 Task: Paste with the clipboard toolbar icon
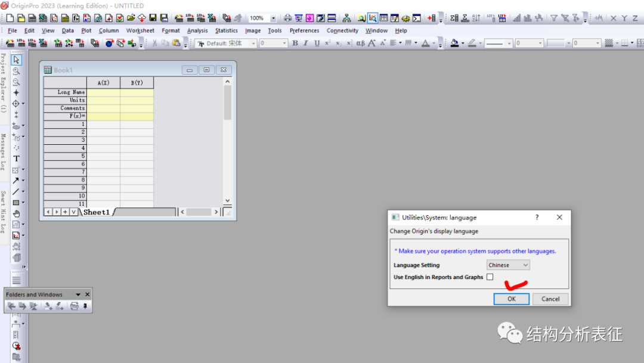pyautogui.click(x=176, y=43)
